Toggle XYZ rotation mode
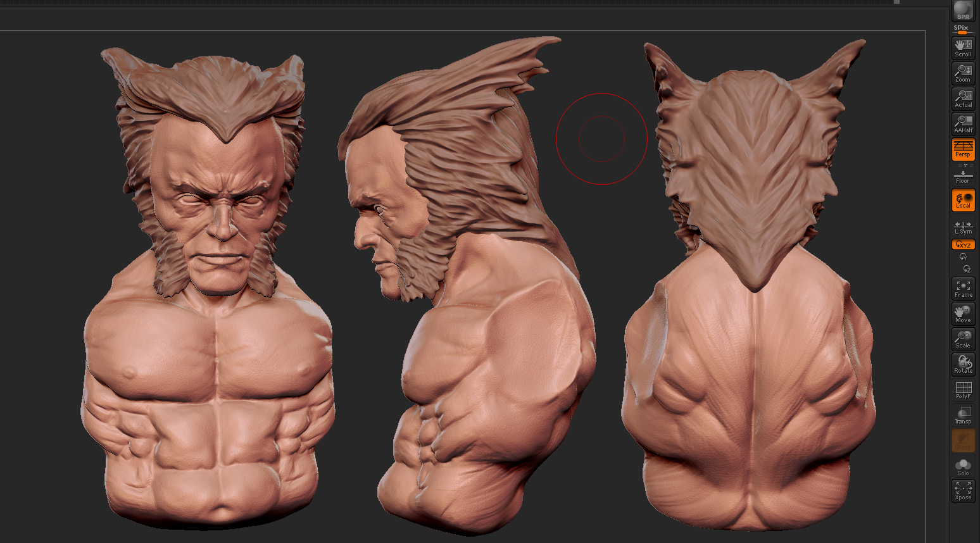Image resolution: width=980 pixels, height=543 pixels. 963,245
